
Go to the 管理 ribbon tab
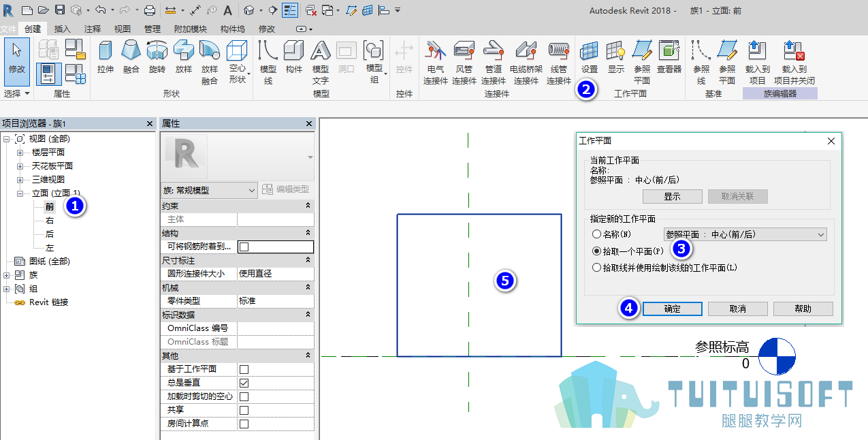coord(152,29)
